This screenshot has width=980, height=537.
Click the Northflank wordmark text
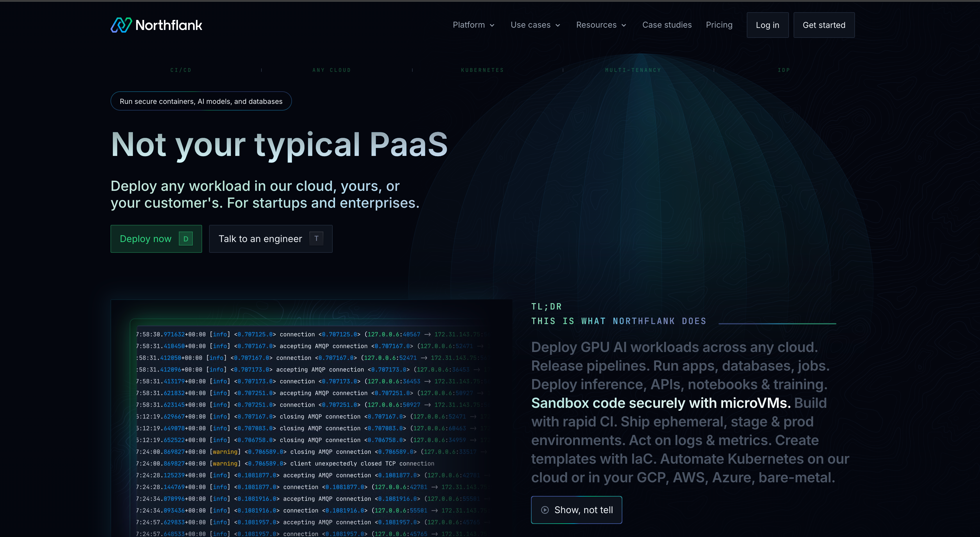pos(169,26)
